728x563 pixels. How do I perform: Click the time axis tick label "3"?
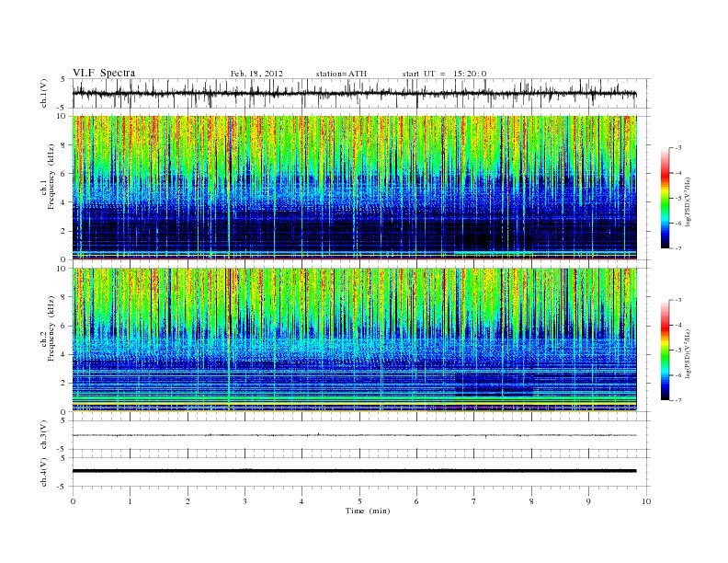(245, 501)
